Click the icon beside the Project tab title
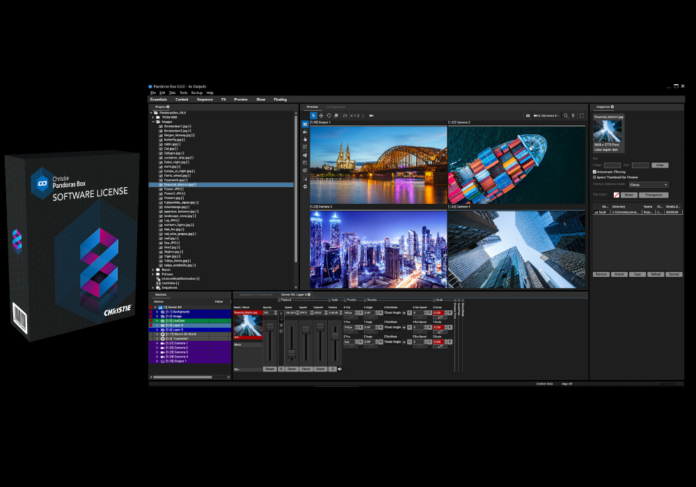Screen dimensions: 696x487 [x=168, y=107]
